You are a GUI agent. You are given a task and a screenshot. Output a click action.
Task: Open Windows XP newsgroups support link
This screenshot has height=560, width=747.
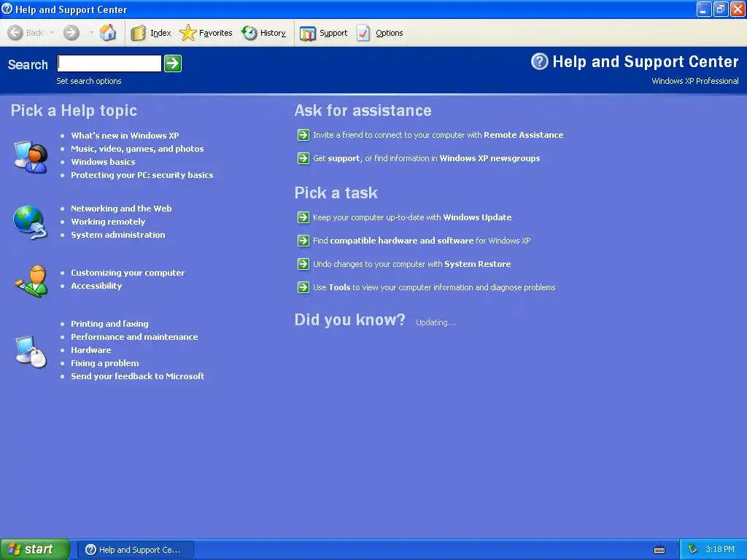(x=426, y=158)
